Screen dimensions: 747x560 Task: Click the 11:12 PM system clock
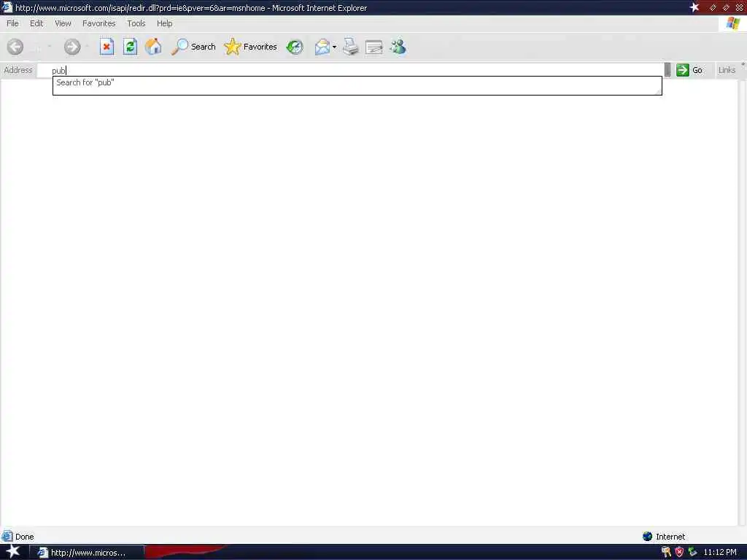pyautogui.click(x=720, y=553)
